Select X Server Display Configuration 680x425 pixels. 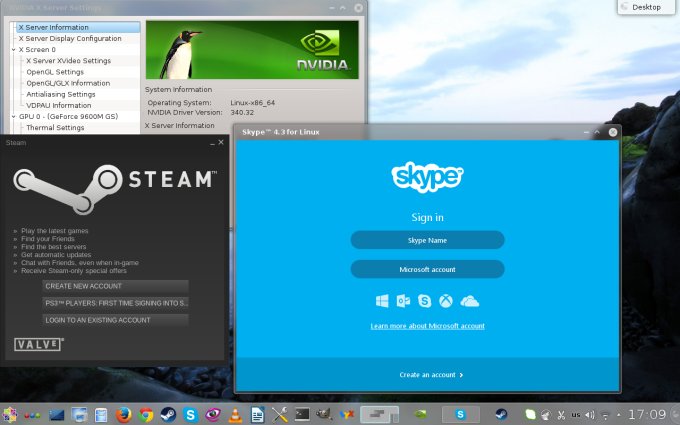point(69,38)
